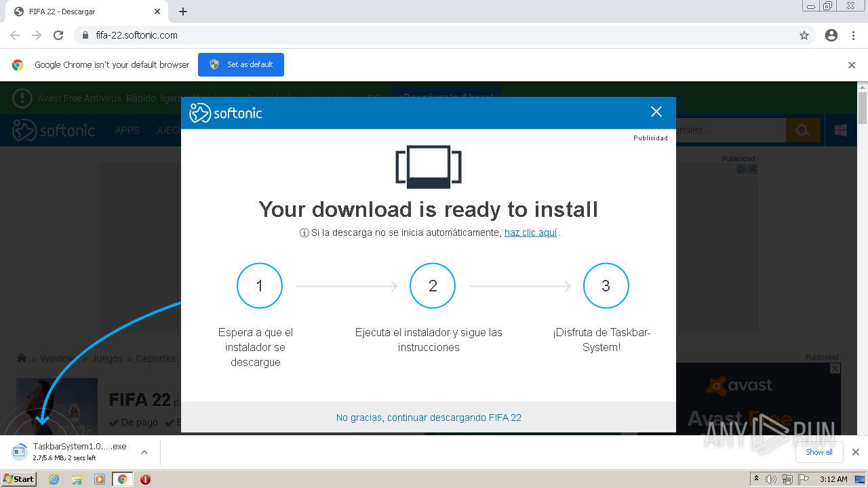The width and height of the screenshot is (868, 488).
Task: Bookmark this page with the star icon
Action: [804, 35]
